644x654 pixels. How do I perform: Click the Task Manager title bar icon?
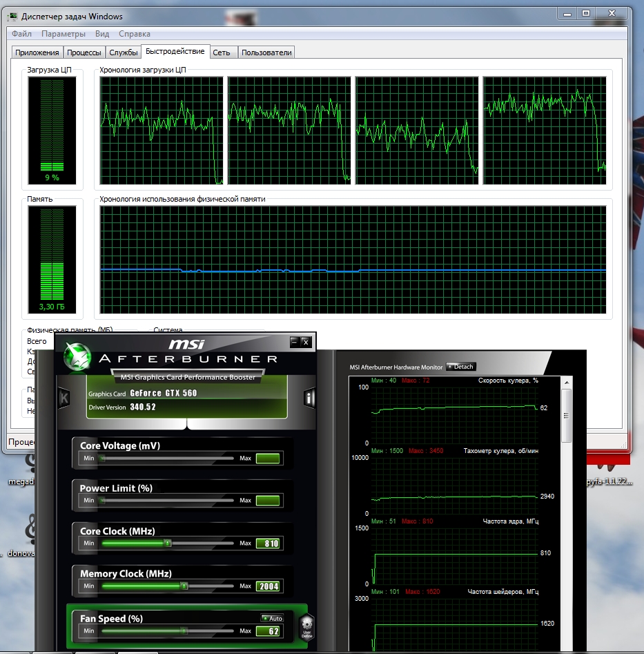click(13, 17)
